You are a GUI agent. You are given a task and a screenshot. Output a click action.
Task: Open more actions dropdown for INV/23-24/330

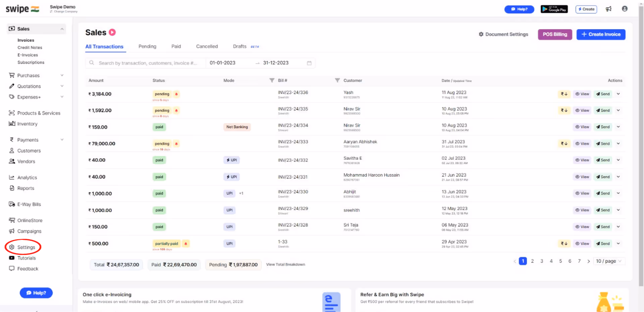(618, 193)
